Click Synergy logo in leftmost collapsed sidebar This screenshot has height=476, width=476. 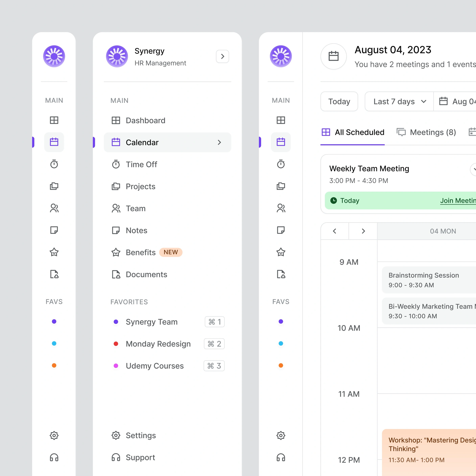pyautogui.click(x=54, y=56)
